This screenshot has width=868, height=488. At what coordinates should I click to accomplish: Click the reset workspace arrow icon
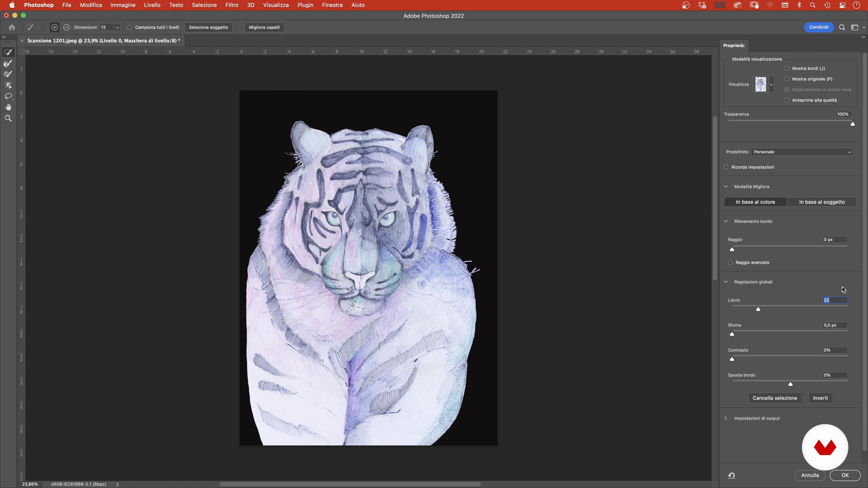[731, 476]
